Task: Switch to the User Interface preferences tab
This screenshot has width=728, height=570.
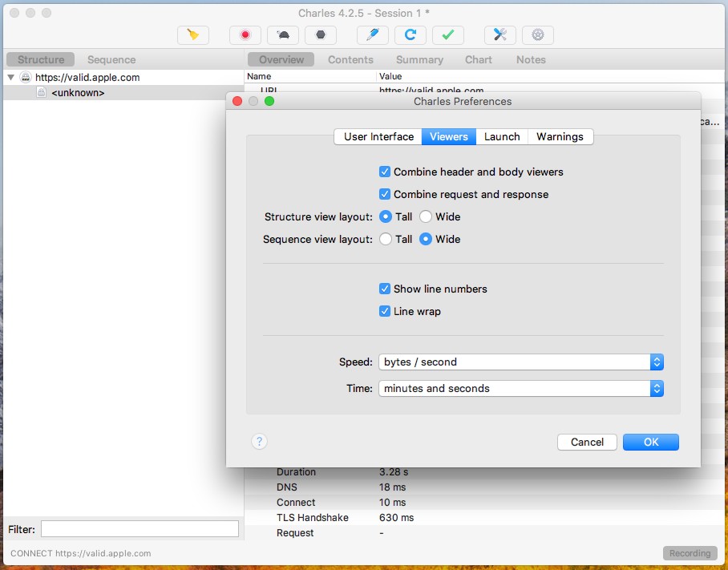Action: click(378, 137)
